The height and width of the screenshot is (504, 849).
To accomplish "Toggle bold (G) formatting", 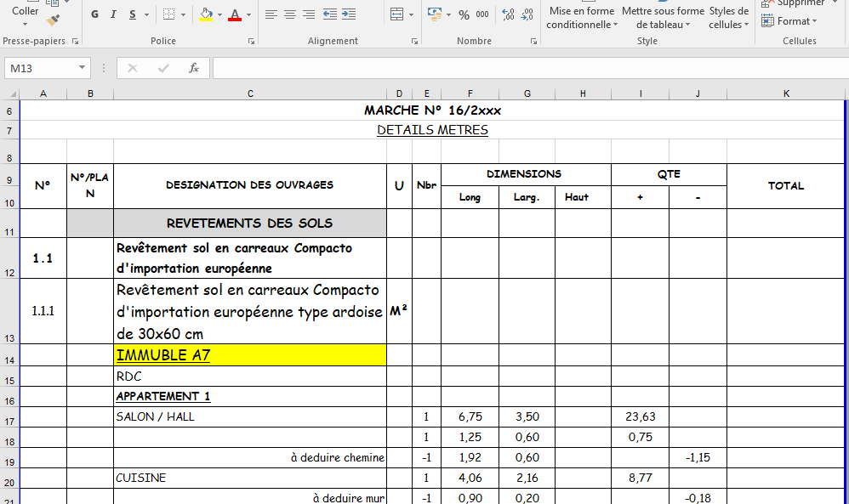I will tap(94, 14).
